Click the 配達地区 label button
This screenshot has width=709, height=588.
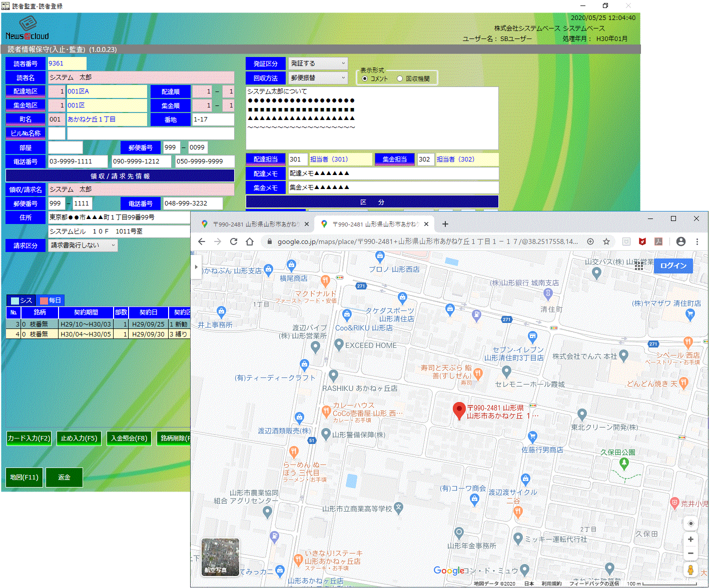(x=26, y=91)
